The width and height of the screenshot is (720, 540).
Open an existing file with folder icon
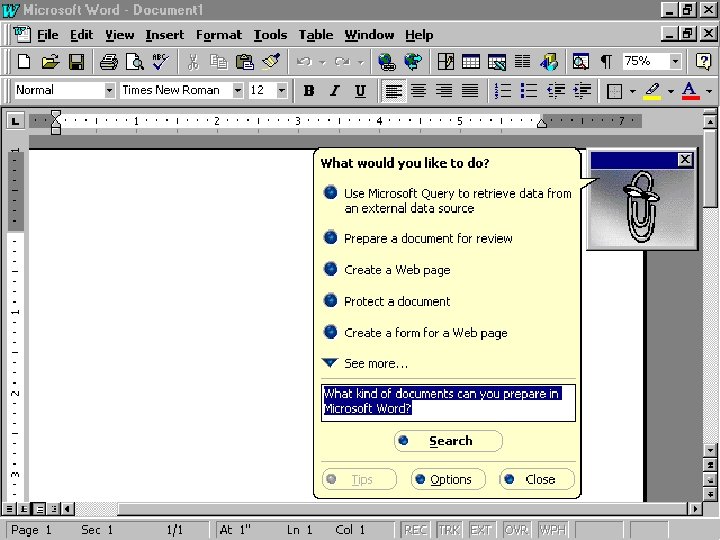coord(50,61)
